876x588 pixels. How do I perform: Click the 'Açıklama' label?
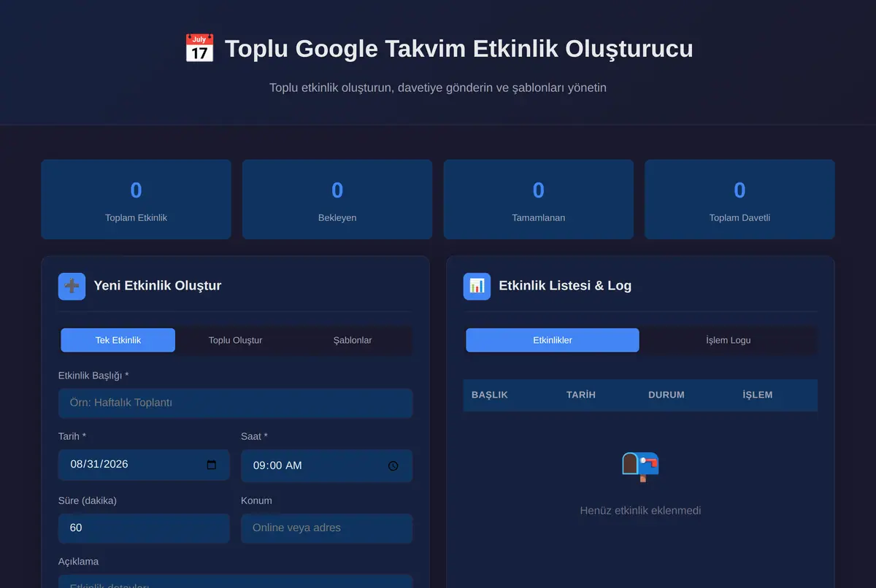tap(79, 562)
